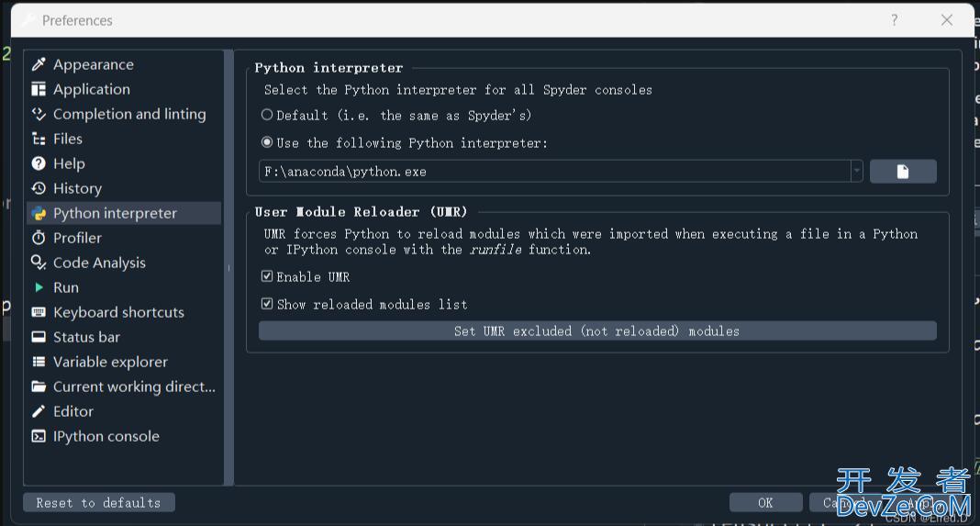Click the green Run play icon
Screen dimensions: 980x526
pos(39,287)
